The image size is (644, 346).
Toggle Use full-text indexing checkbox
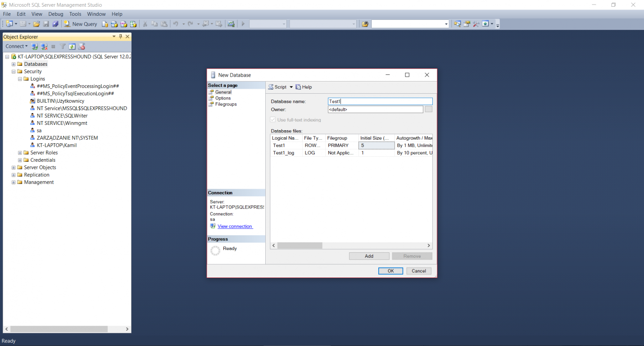coord(272,120)
